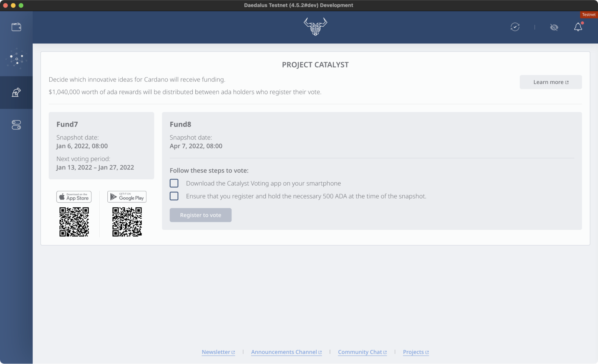Click the Daedalus bull logo
598x364 pixels.
[315, 27]
